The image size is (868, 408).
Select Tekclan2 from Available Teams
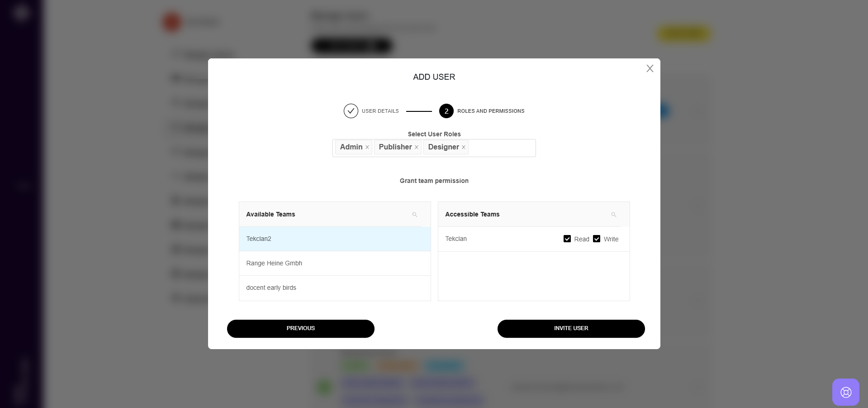tap(259, 239)
